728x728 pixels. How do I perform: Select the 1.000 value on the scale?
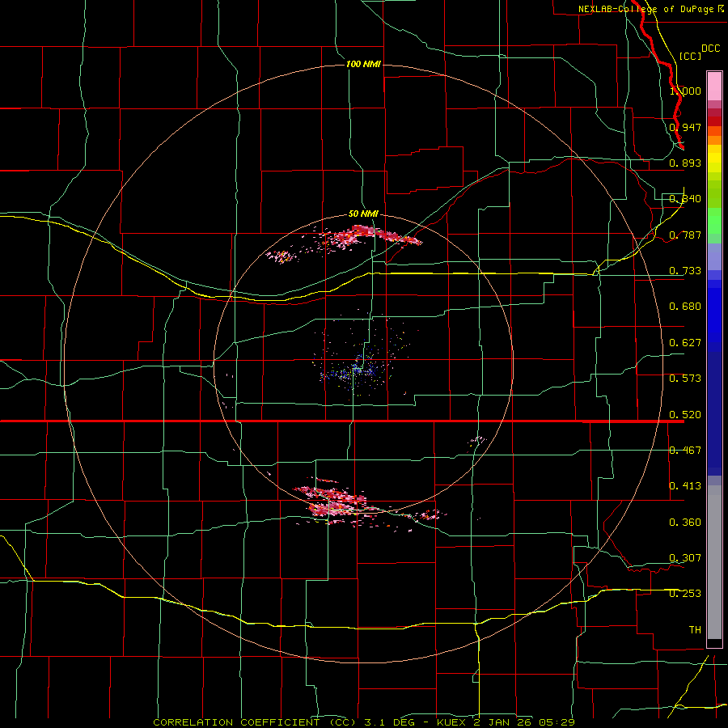(x=685, y=91)
